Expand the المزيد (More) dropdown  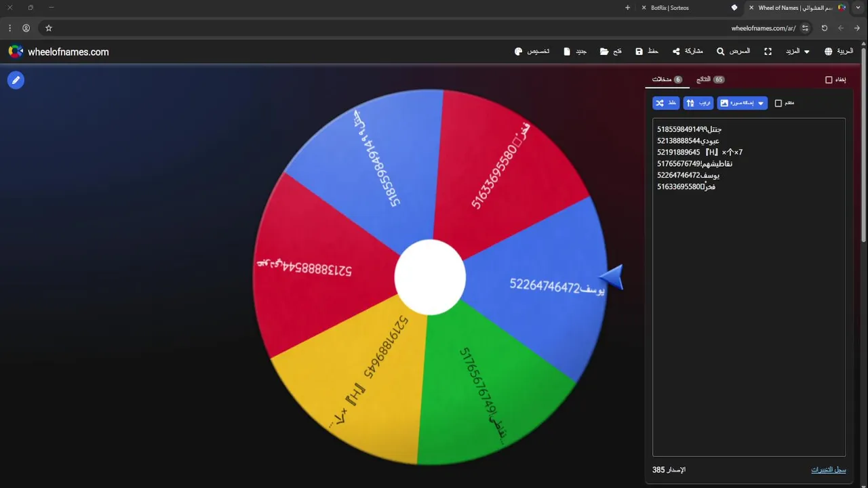[x=797, y=52]
